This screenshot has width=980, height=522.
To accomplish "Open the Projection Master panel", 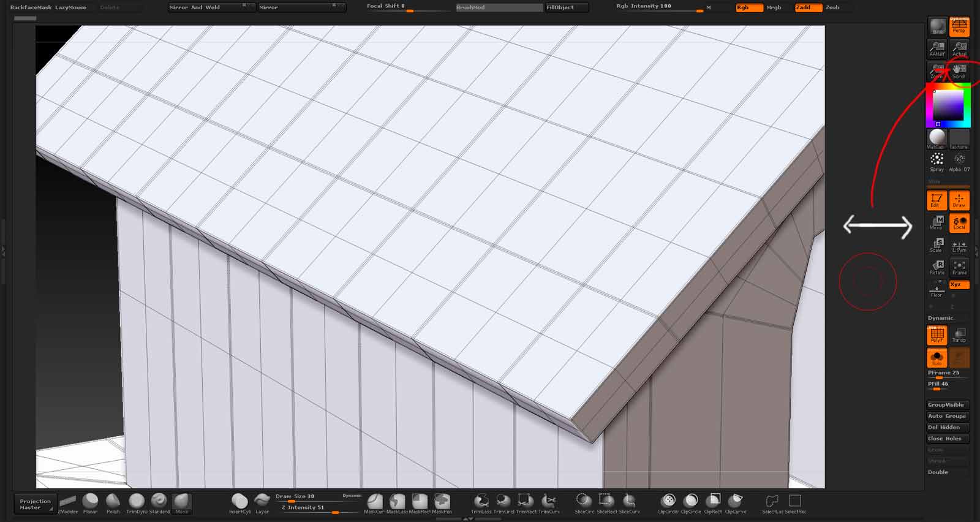I will point(35,504).
